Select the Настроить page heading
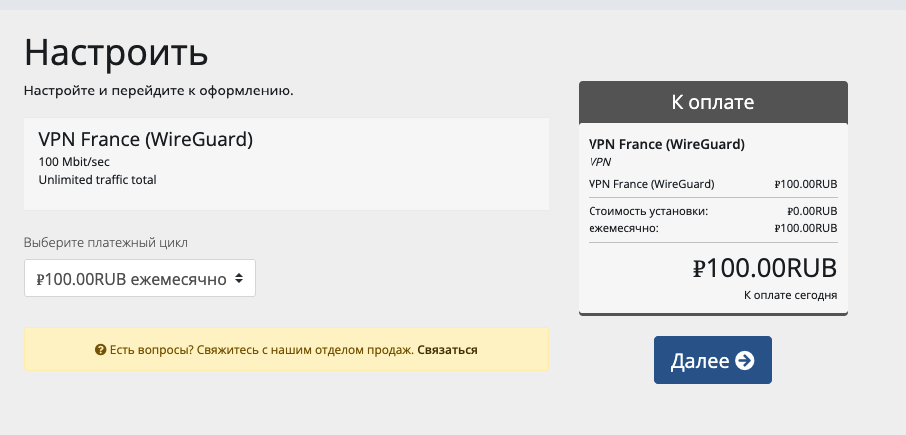Image resolution: width=906 pixels, height=435 pixels. click(116, 52)
